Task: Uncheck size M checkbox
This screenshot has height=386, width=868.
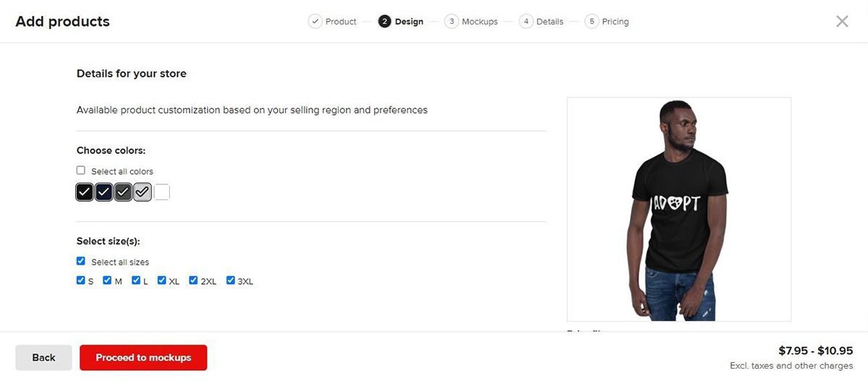Action: [107, 280]
